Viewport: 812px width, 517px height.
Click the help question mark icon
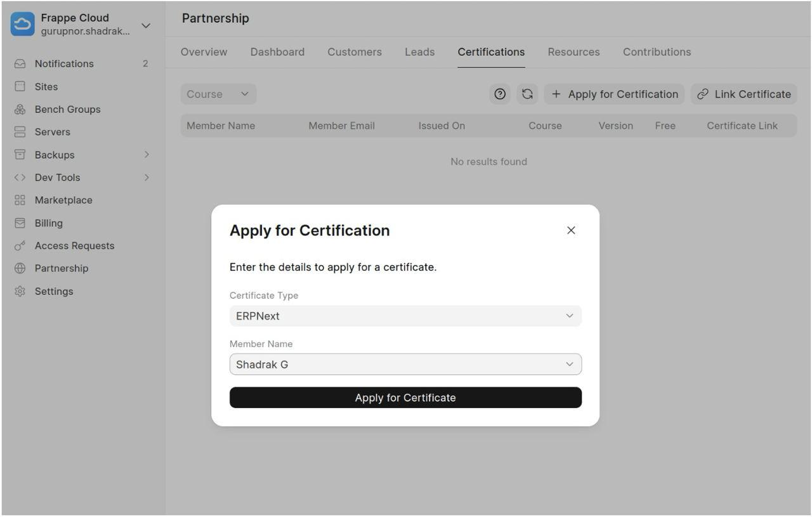(x=500, y=94)
